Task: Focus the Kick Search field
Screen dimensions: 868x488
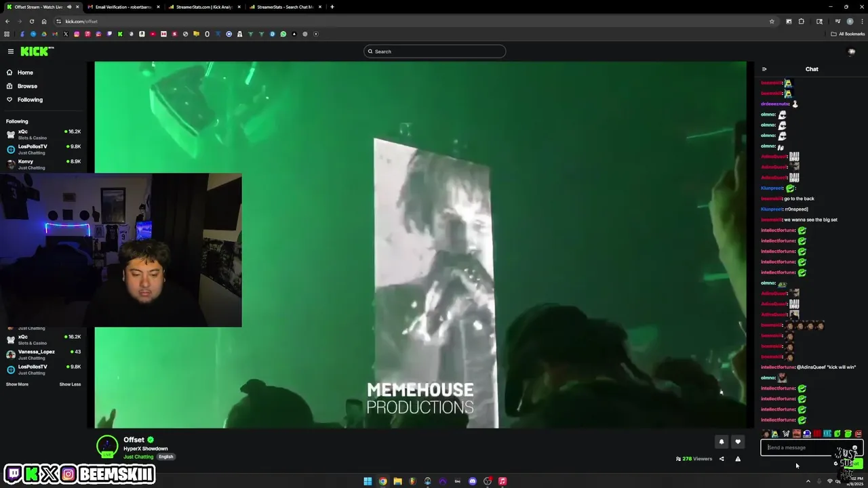Action: (435, 52)
